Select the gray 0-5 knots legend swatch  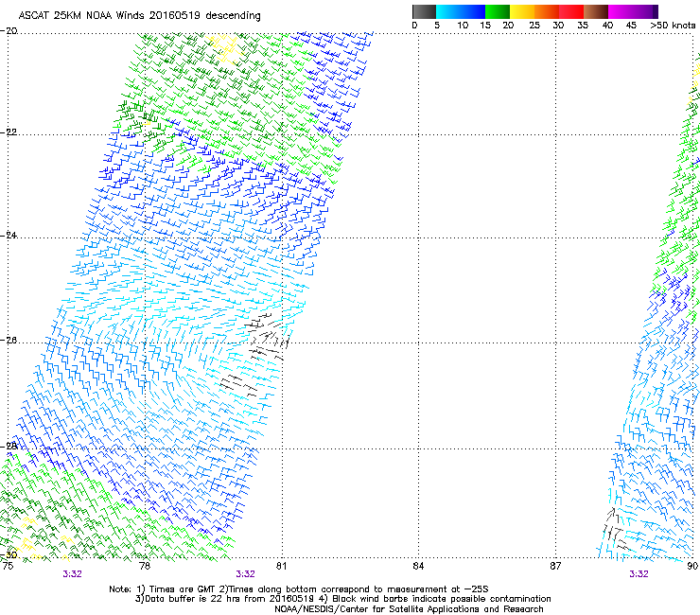424,11
